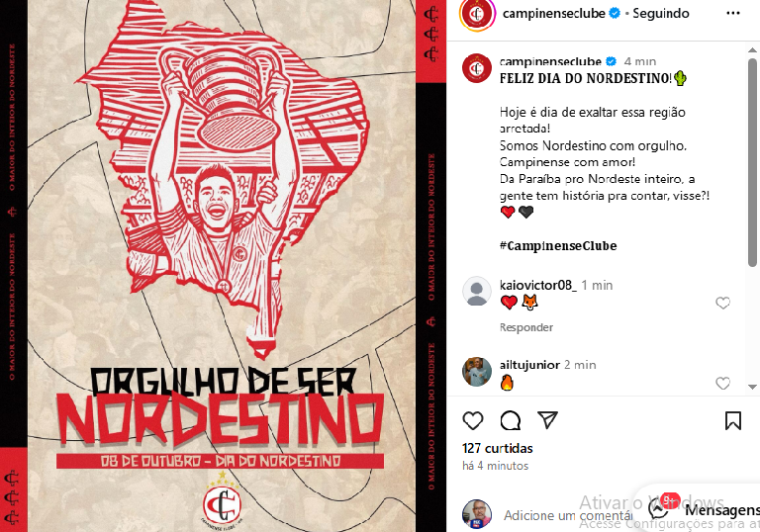This screenshot has width=760, height=532.
Task: Click the Seguindo following button
Action: click(661, 14)
